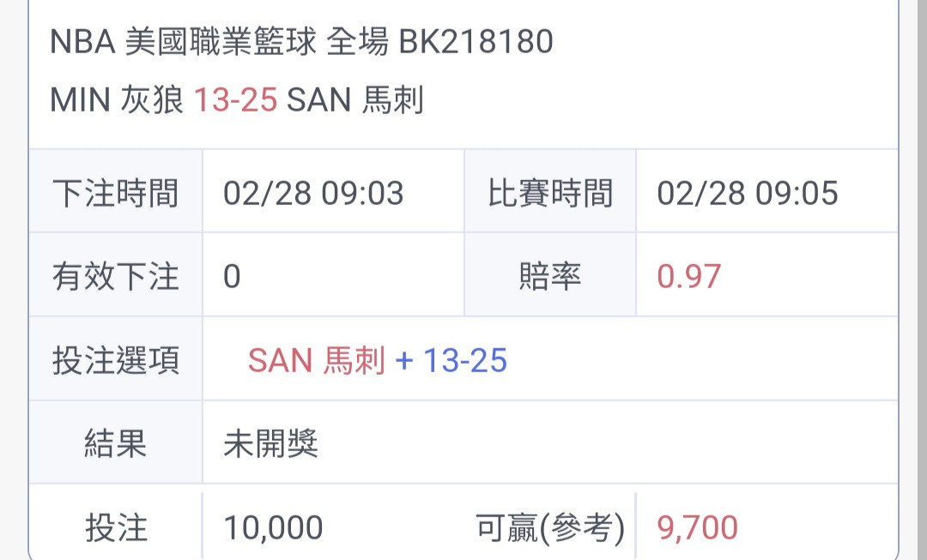Select the stake amount 10,000

273,527
